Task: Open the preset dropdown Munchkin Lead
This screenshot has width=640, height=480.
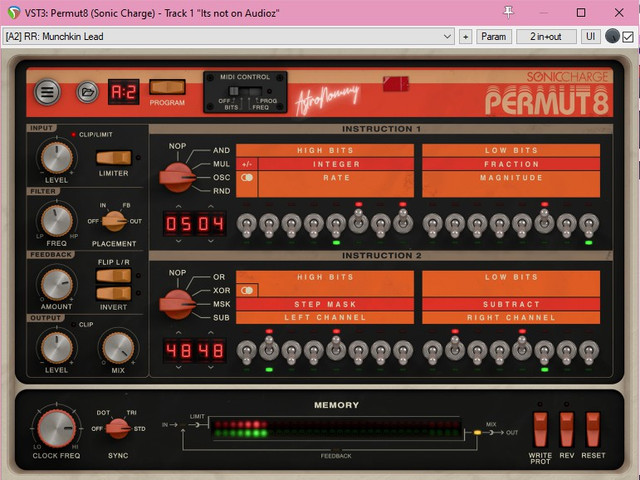Action: [x=228, y=36]
